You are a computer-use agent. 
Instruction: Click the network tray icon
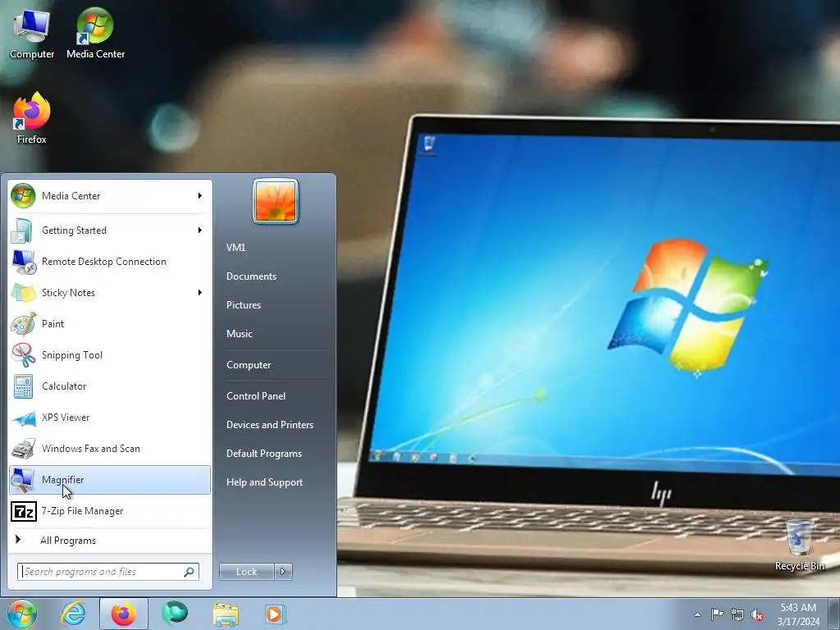[x=737, y=614]
